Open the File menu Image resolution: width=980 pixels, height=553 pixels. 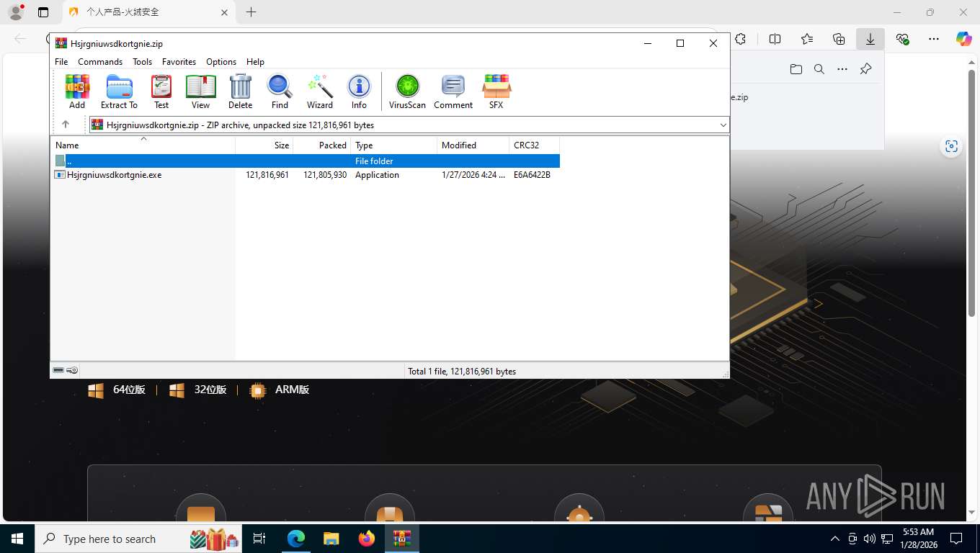pos(61,62)
